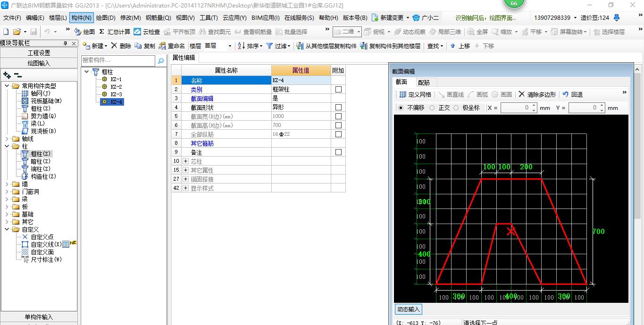644x325 pixels.
Task: Tick the 附加 checkbox for 备注 row
Action: (338, 152)
